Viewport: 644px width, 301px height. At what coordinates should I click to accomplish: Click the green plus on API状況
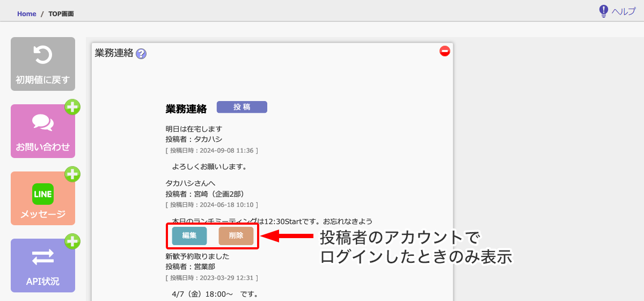coord(72,241)
